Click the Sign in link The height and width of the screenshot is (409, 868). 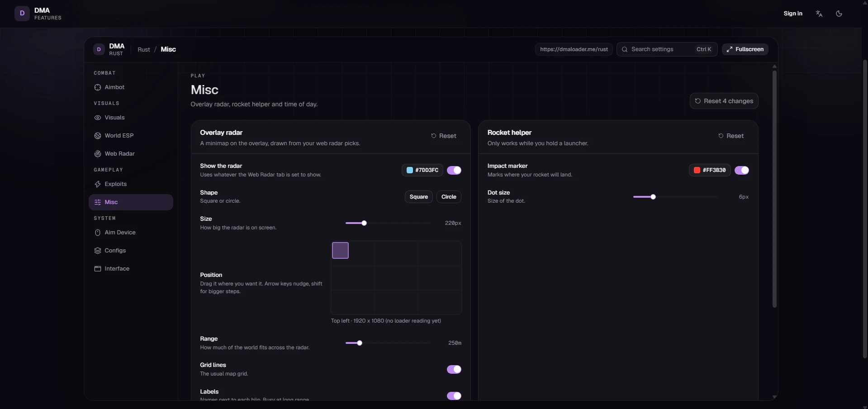(x=793, y=14)
